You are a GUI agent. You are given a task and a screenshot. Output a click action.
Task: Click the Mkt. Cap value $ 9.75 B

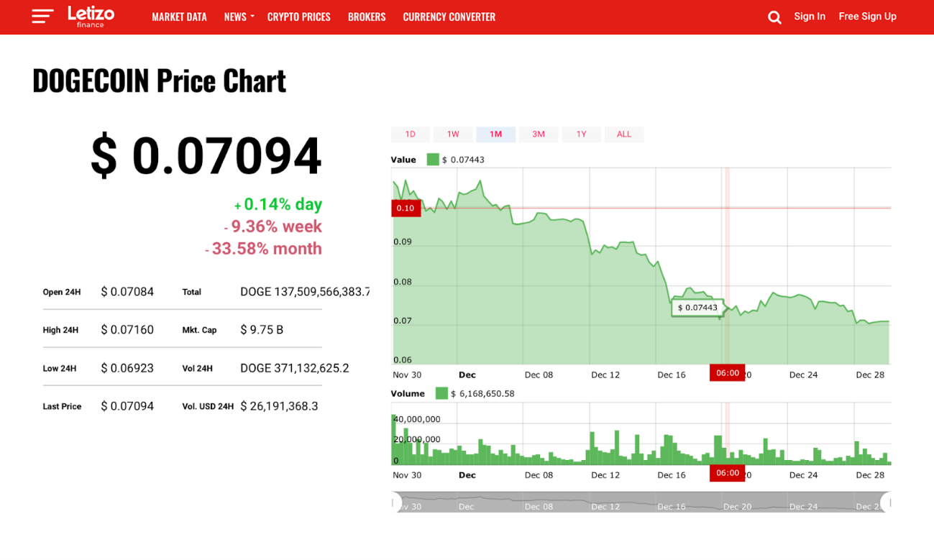coord(262,330)
